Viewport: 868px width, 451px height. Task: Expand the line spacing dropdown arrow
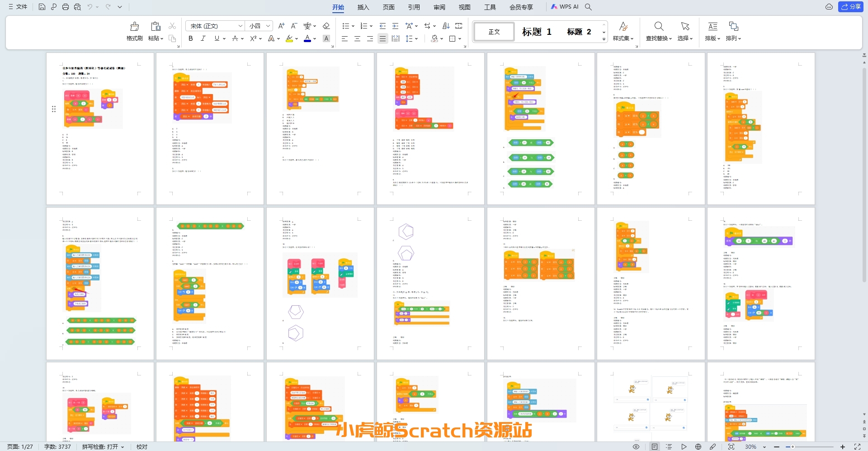(416, 39)
